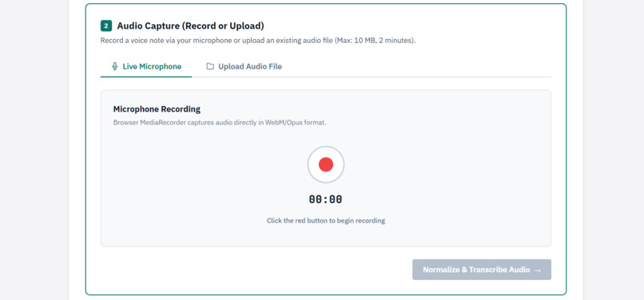
Task: Click the step 2 number badge
Action: [x=106, y=26]
